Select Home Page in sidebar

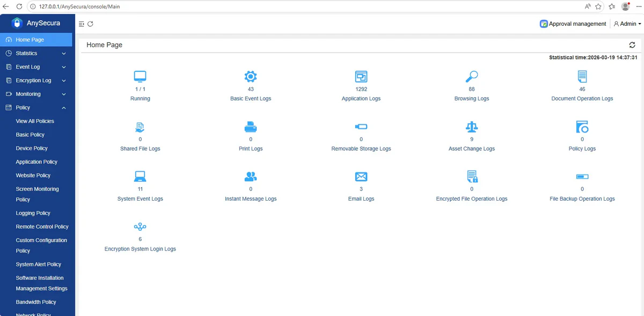[x=36, y=40]
